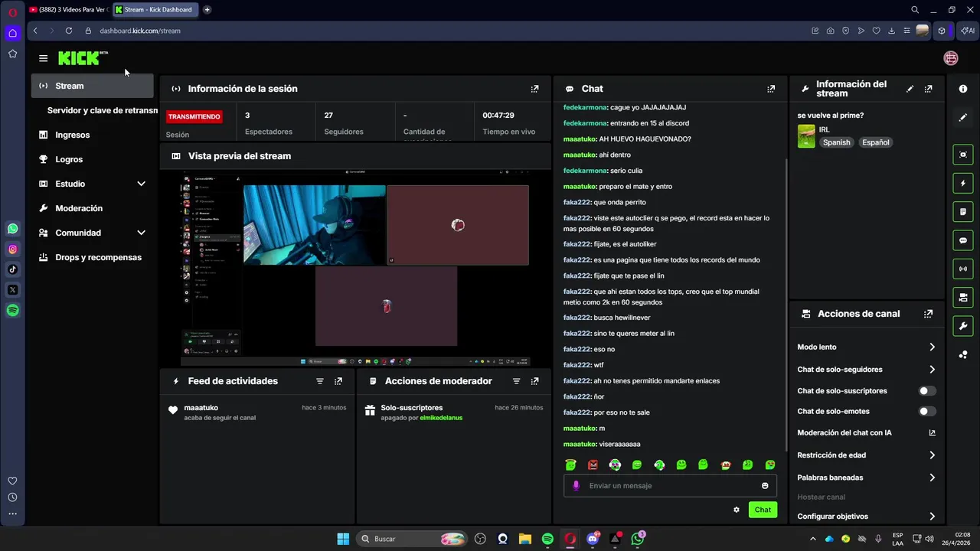This screenshot has height=551, width=980.
Task: Open the profile avatar in the dashboard header
Action: pyautogui.click(x=951, y=58)
